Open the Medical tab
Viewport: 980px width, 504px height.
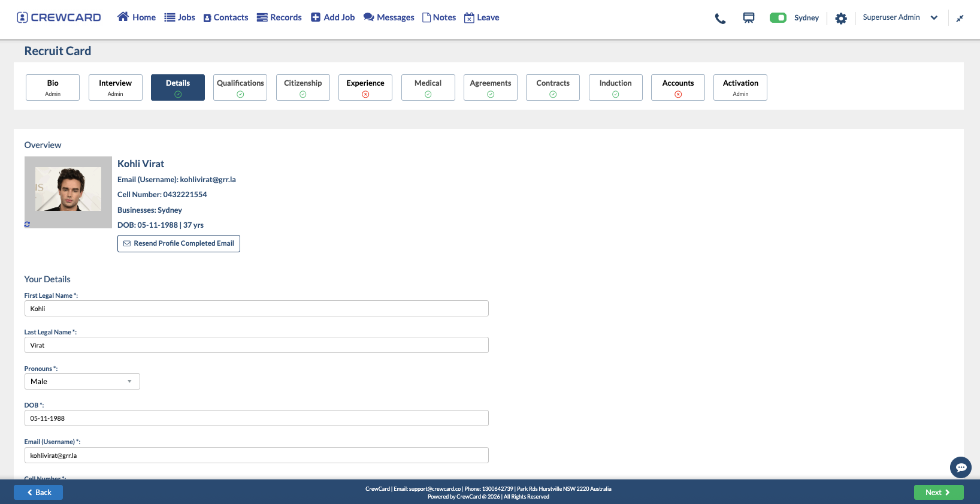[x=428, y=87]
